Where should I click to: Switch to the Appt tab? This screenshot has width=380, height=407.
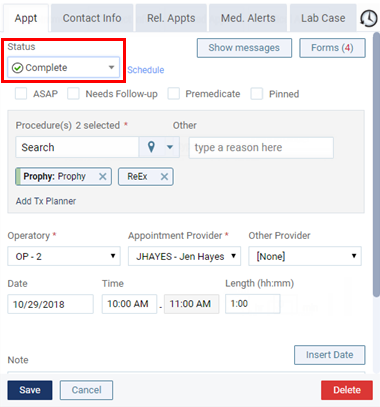pyautogui.click(x=26, y=18)
